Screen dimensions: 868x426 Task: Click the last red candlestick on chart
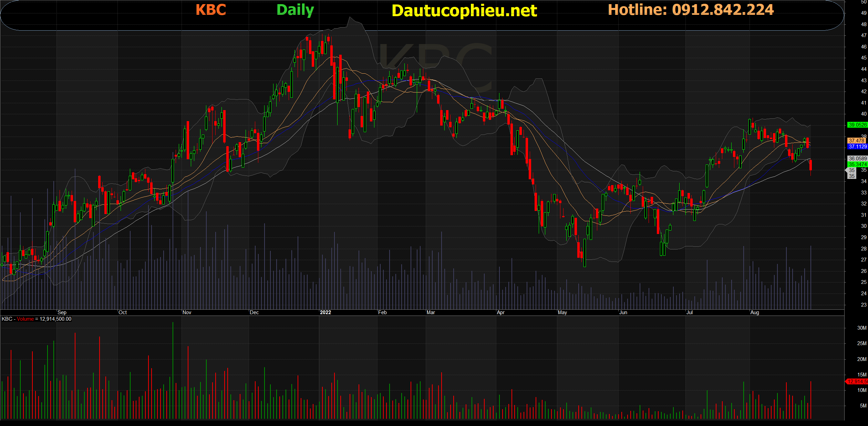(810, 166)
